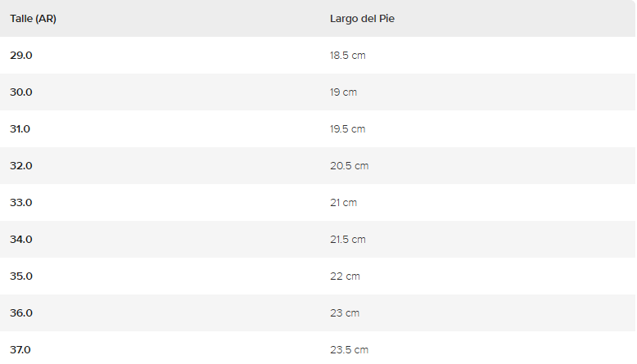Click the 18.5 cm foot length cell
The image size is (637, 364).
tap(347, 56)
